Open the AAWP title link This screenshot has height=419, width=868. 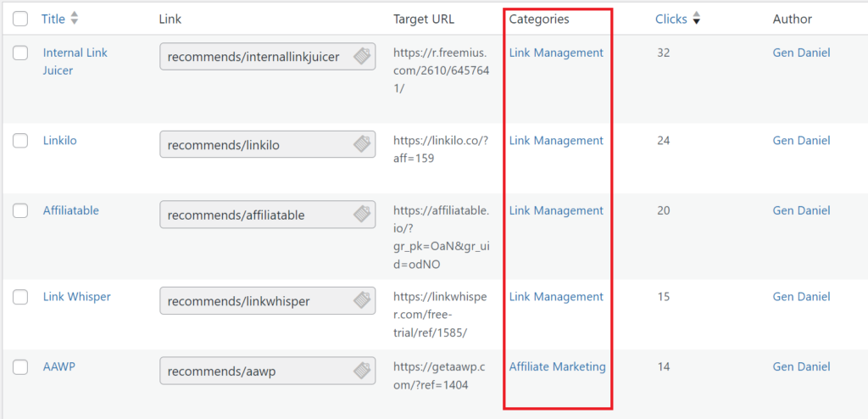58,366
